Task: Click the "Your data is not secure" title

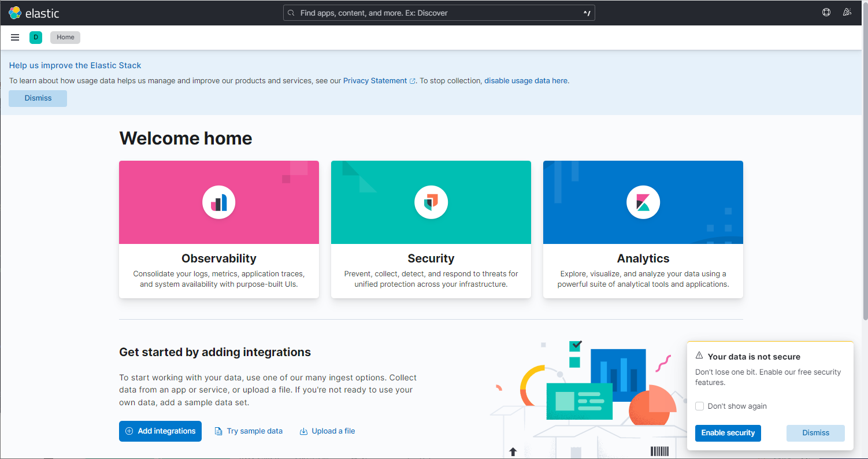Action: point(754,357)
